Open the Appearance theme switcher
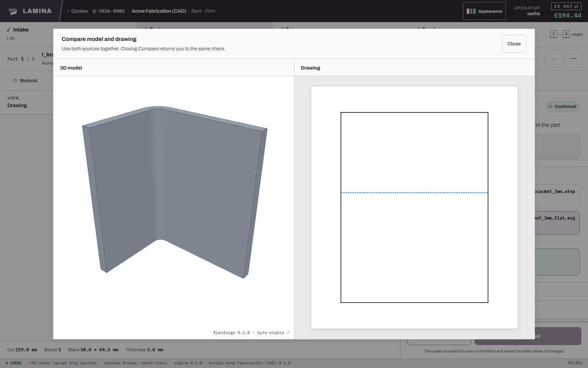The width and height of the screenshot is (588, 368). point(484,11)
